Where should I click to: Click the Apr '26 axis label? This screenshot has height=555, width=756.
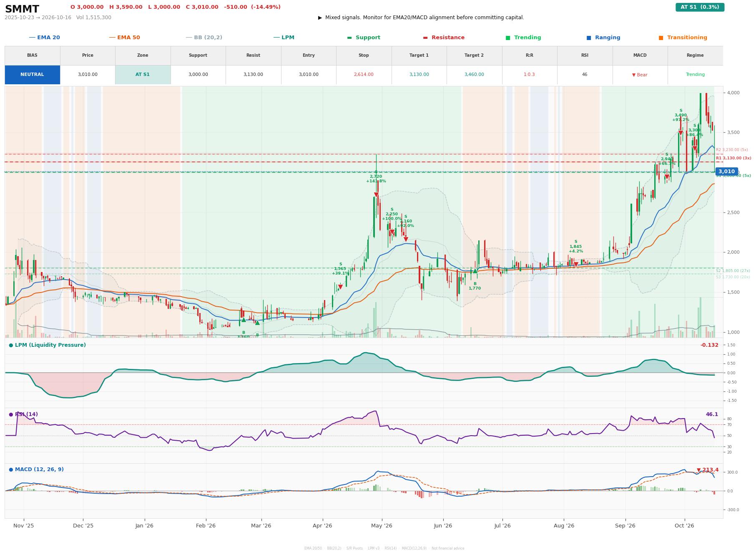(322, 526)
